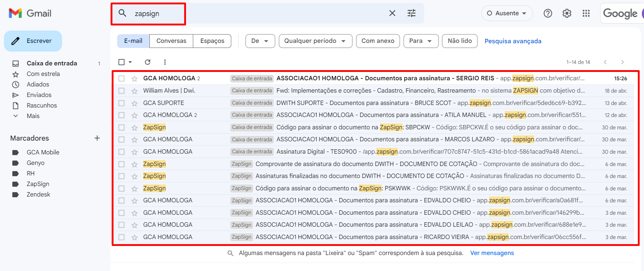Star the Assinaturas finalizadas email
The image size is (644, 271).
(x=135, y=176)
